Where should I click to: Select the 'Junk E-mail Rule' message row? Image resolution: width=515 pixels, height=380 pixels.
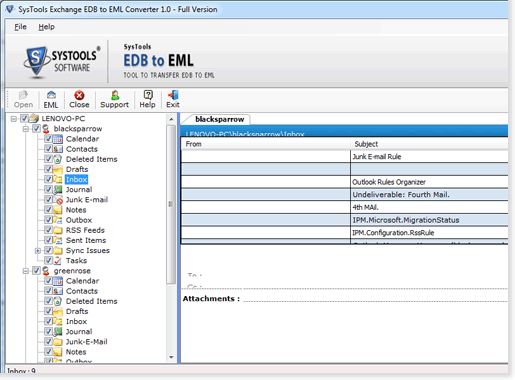(x=345, y=157)
